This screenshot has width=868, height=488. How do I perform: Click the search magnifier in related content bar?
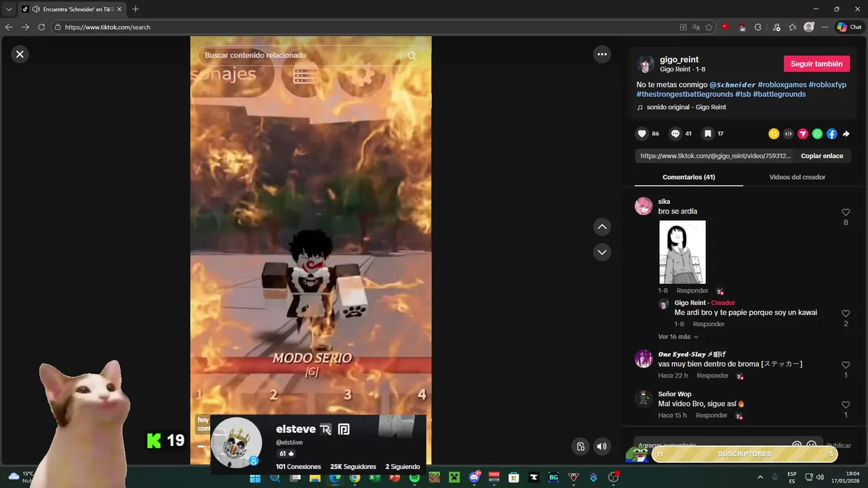click(412, 56)
